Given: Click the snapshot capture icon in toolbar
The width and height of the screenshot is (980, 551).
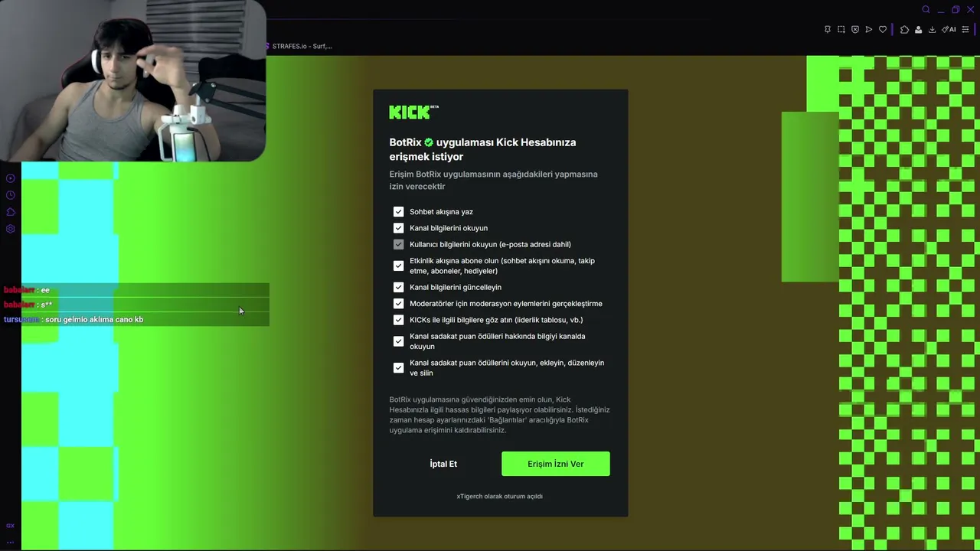Looking at the screenshot, I should (841, 30).
